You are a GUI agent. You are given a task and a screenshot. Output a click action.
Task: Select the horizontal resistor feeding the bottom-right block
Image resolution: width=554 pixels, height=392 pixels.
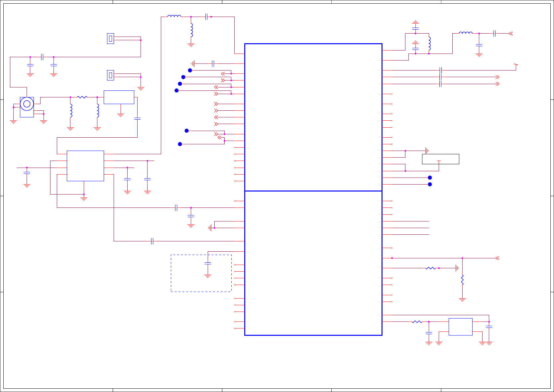tap(417, 322)
